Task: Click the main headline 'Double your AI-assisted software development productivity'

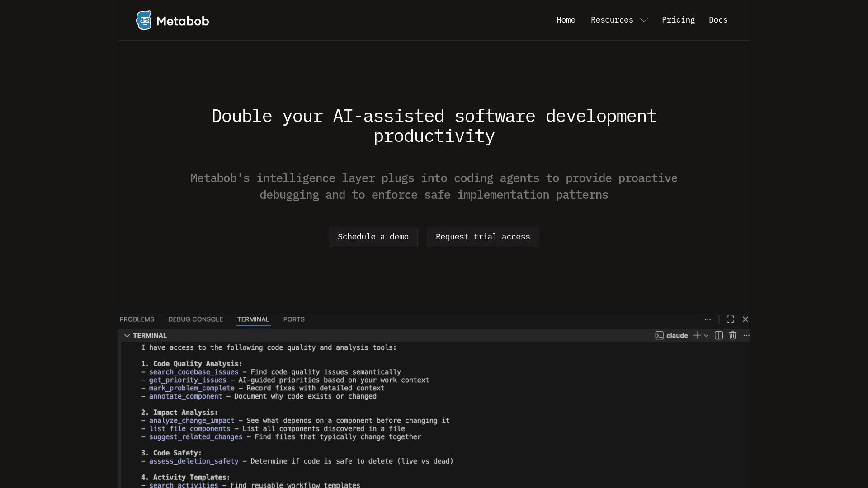Action: (434, 126)
